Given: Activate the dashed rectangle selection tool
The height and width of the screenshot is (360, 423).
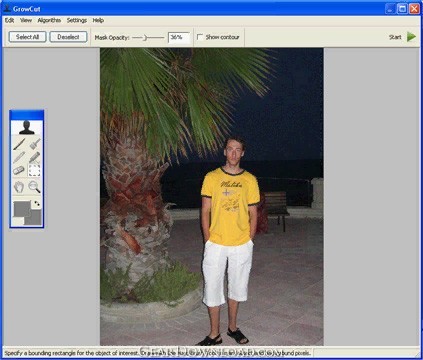Looking at the screenshot, I should tap(35, 170).
